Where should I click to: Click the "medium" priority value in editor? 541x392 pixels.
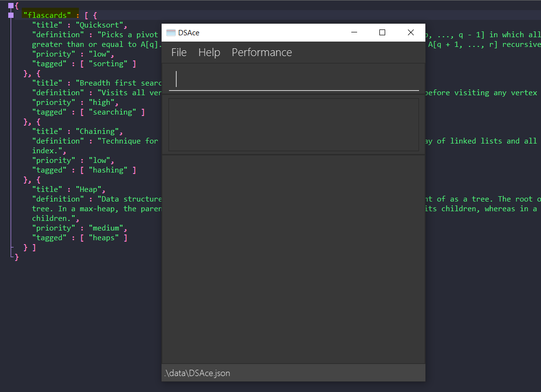pyautogui.click(x=106, y=228)
